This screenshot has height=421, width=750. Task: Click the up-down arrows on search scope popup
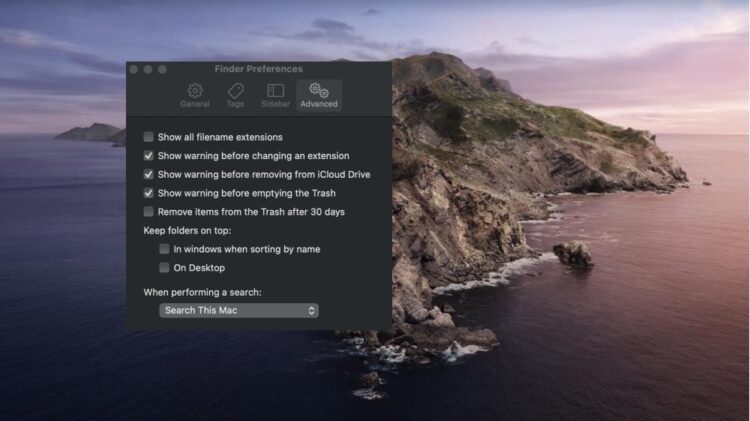pyautogui.click(x=312, y=311)
